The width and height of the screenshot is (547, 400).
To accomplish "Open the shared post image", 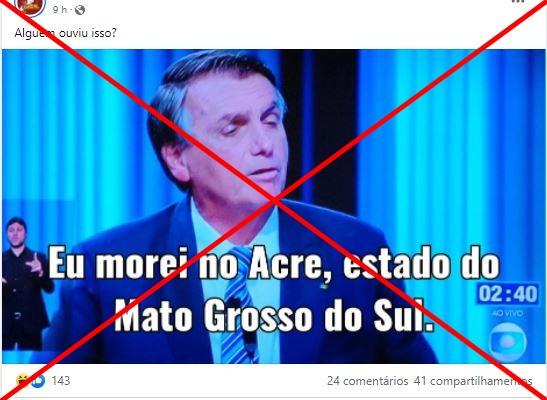I will (x=274, y=206).
